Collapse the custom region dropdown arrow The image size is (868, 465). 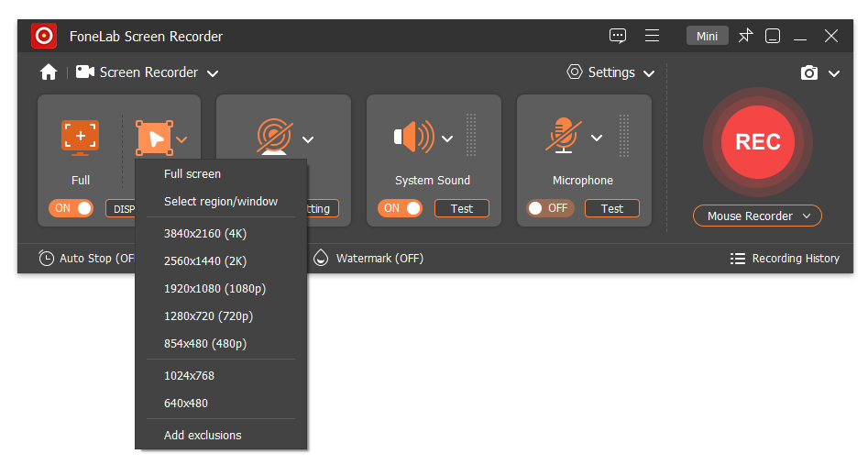tap(181, 139)
